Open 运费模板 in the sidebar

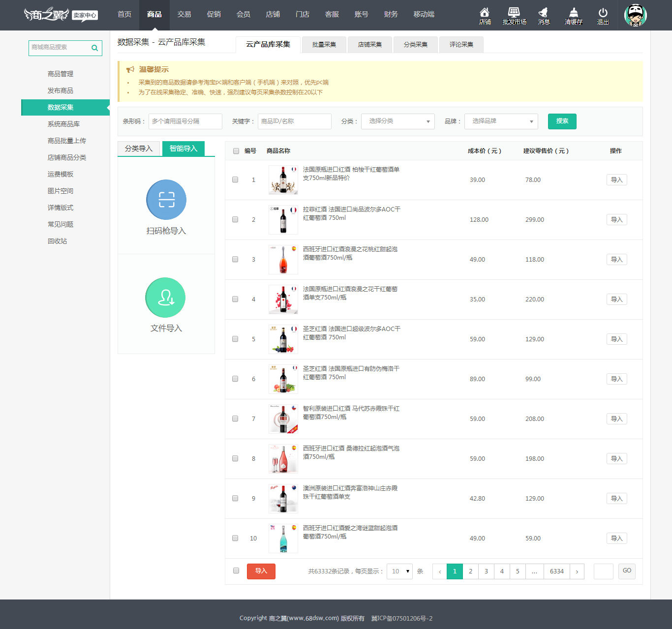pos(61,174)
